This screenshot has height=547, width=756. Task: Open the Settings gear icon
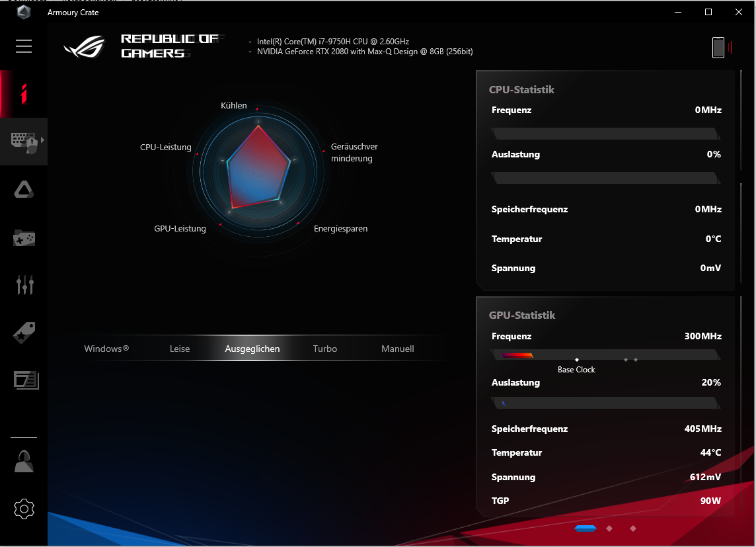[x=24, y=509]
